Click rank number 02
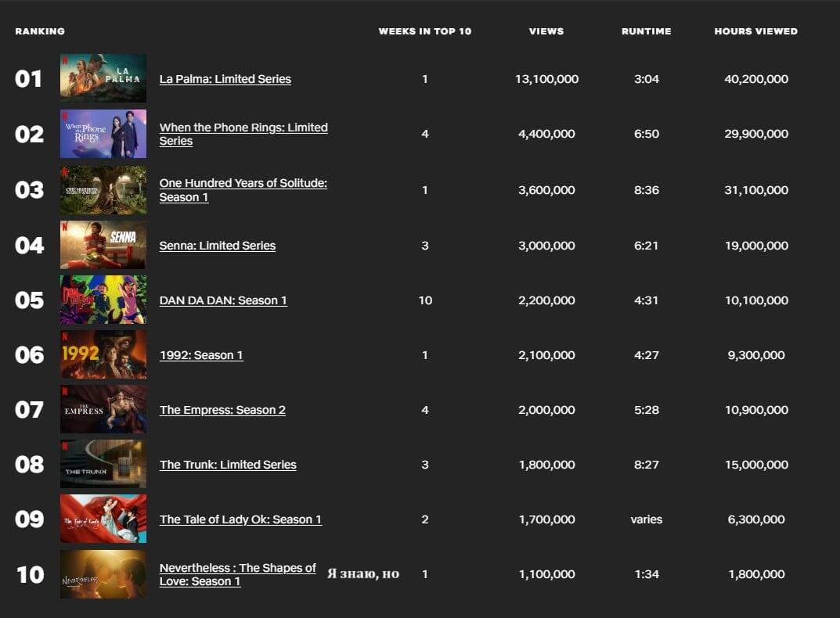This screenshot has width=840, height=618. pyautogui.click(x=30, y=134)
